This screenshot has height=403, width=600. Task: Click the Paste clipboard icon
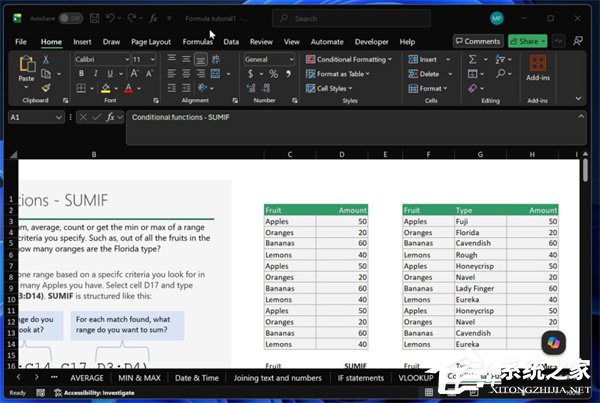click(x=27, y=64)
